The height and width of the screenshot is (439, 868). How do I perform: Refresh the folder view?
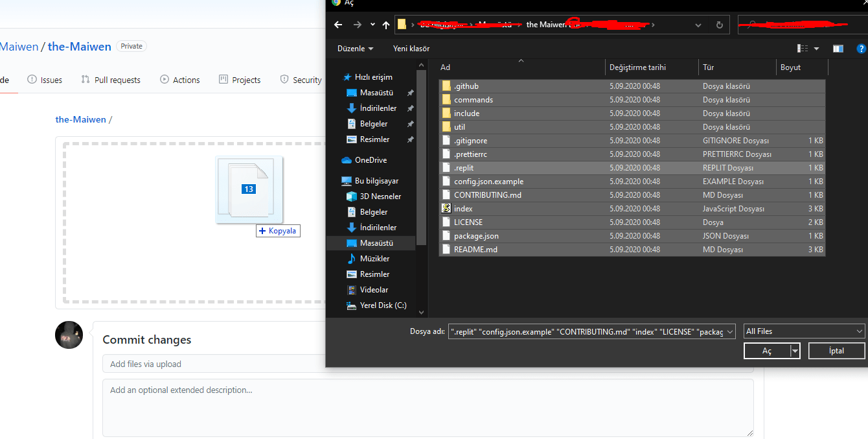[719, 25]
